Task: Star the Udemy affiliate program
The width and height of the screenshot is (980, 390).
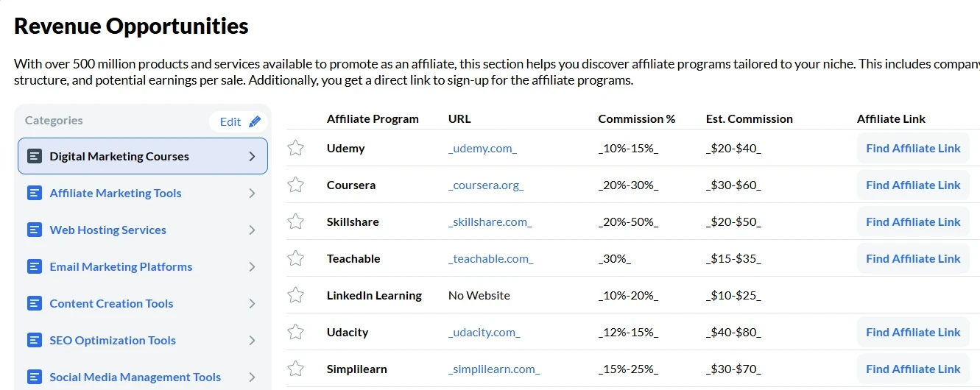Action: click(295, 148)
